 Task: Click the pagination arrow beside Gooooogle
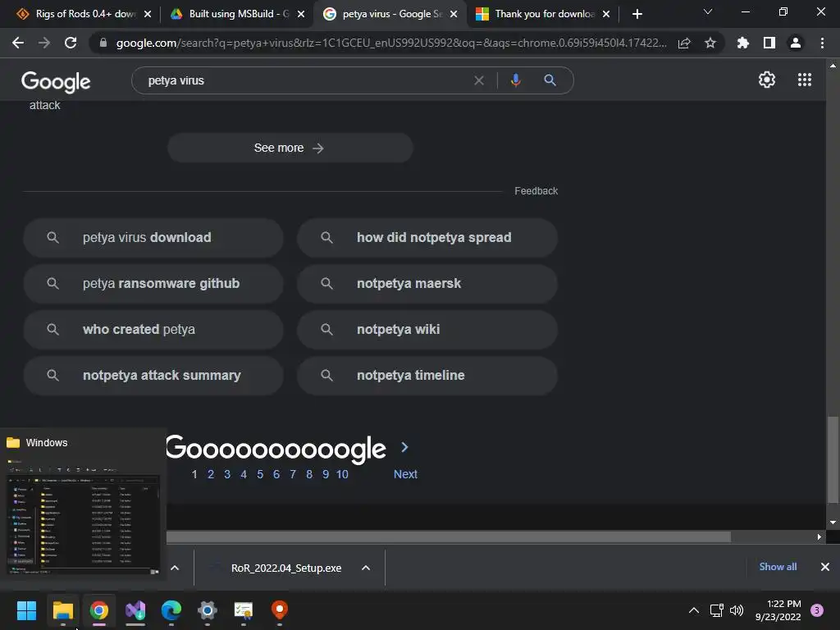[x=404, y=447]
